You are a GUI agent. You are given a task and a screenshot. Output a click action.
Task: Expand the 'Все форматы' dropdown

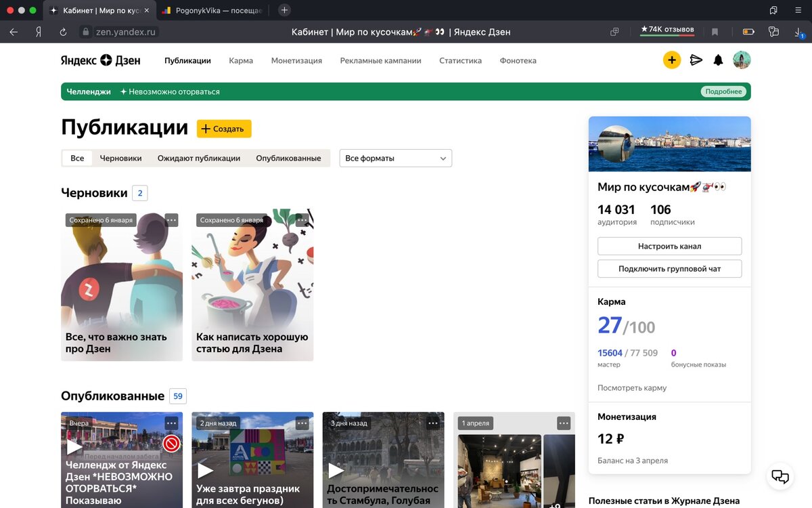396,158
